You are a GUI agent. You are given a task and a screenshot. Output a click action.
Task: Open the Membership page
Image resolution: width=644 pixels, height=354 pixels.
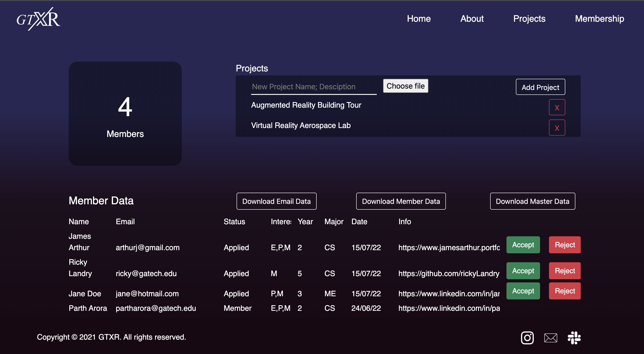click(x=599, y=19)
